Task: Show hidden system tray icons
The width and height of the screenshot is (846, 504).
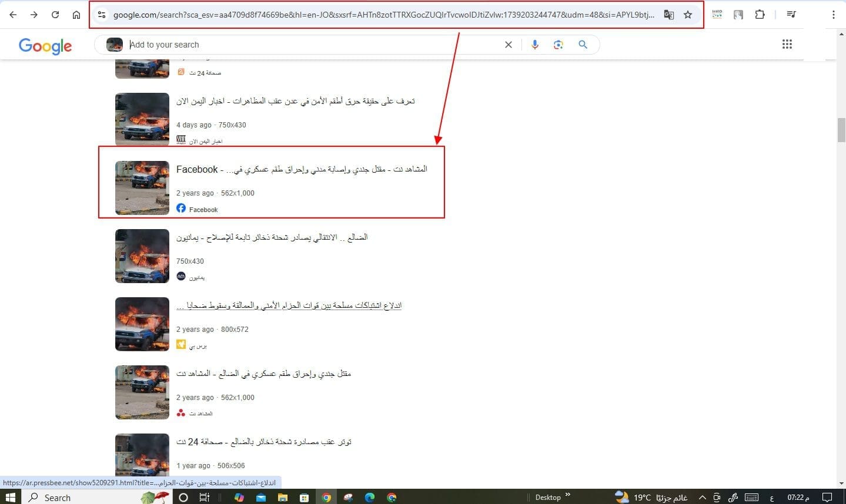Action: (x=702, y=498)
